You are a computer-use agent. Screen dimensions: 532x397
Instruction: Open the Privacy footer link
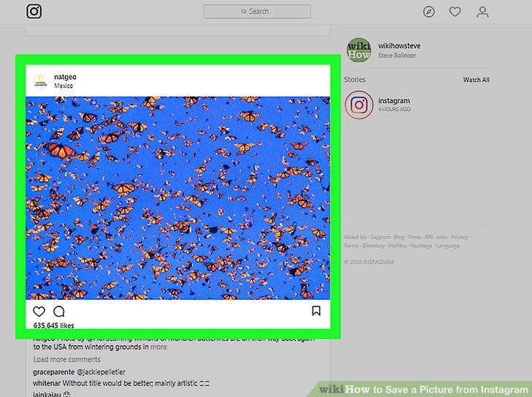pyautogui.click(x=460, y=237)
